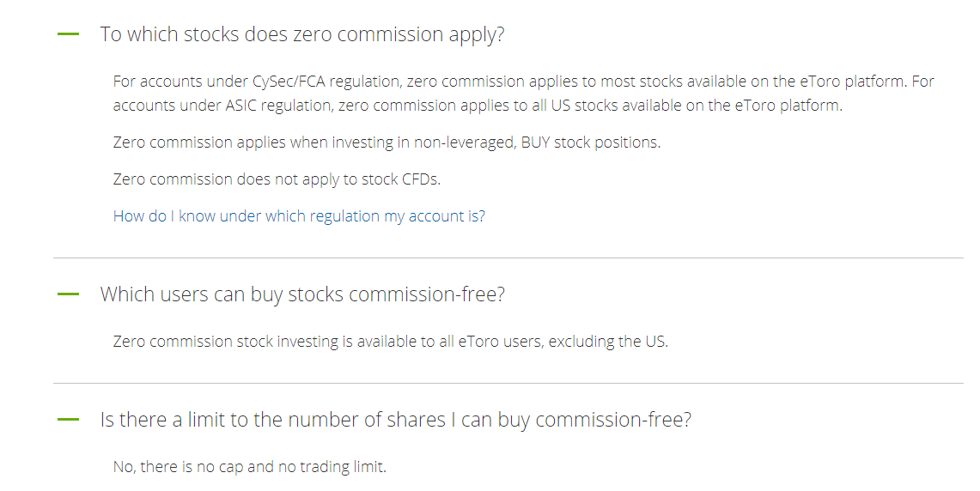Toggle 'Is there a limit to the number' heading
980x491 pixels.
pyautogui.click(x=396, y=420)
